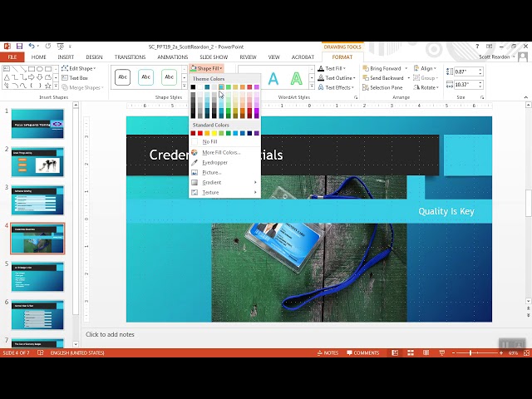This screenshot has width=532, height=399.
Task: Switch to the HOME tab
Action: (x=39, y=57)
